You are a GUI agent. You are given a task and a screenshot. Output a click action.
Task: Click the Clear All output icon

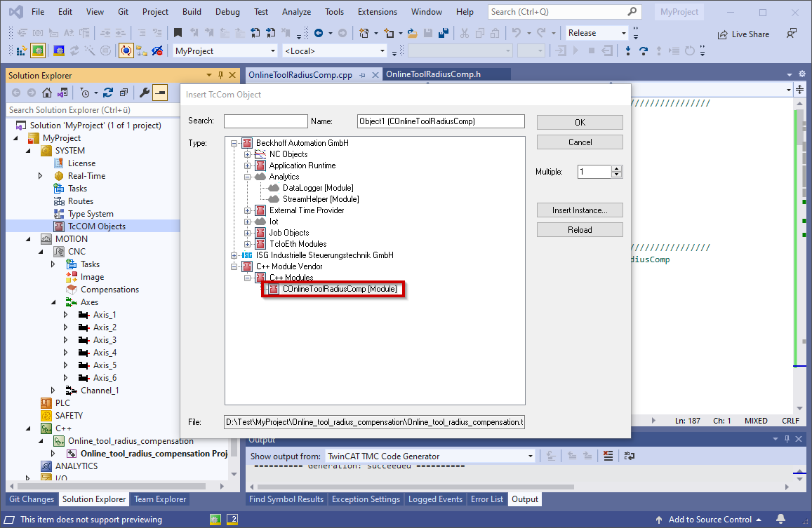[x=608, y=456]
